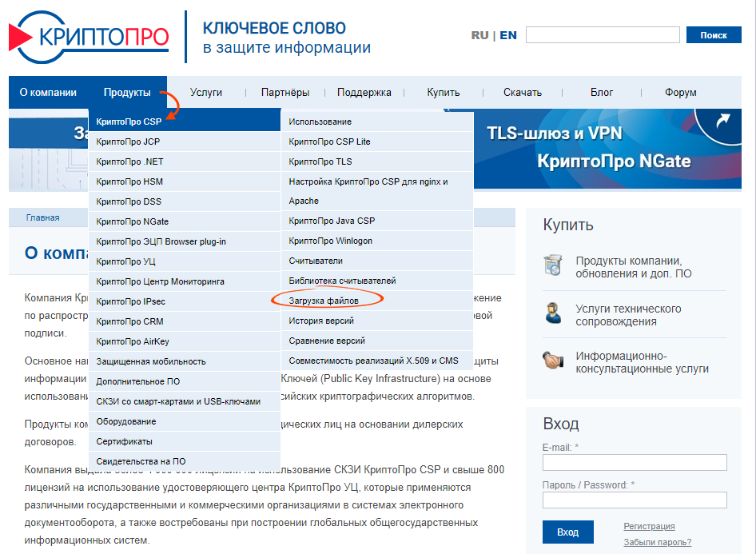Select КриптоПро .NET menu item
The image size is (756, 554).
(185, 161)
